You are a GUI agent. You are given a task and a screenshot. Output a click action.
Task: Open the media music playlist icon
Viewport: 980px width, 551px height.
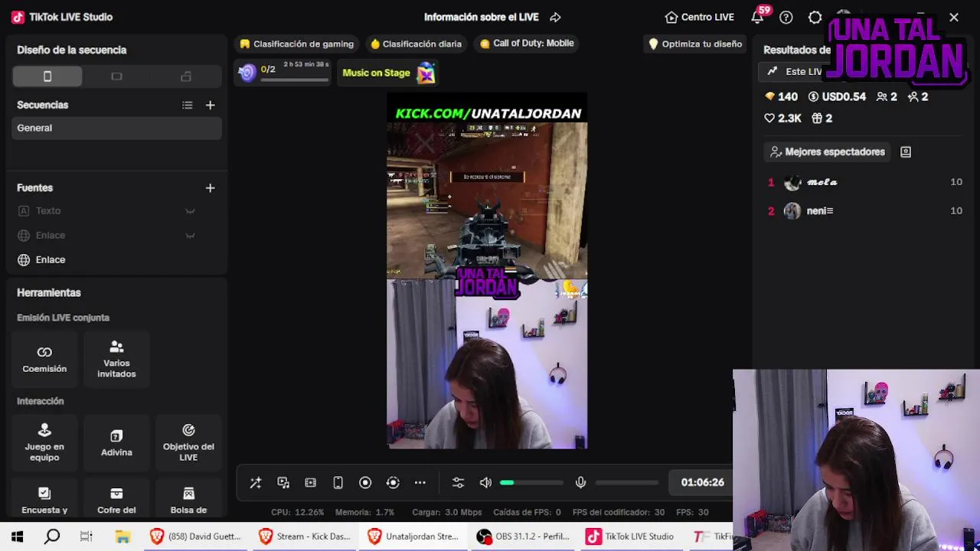283,483
